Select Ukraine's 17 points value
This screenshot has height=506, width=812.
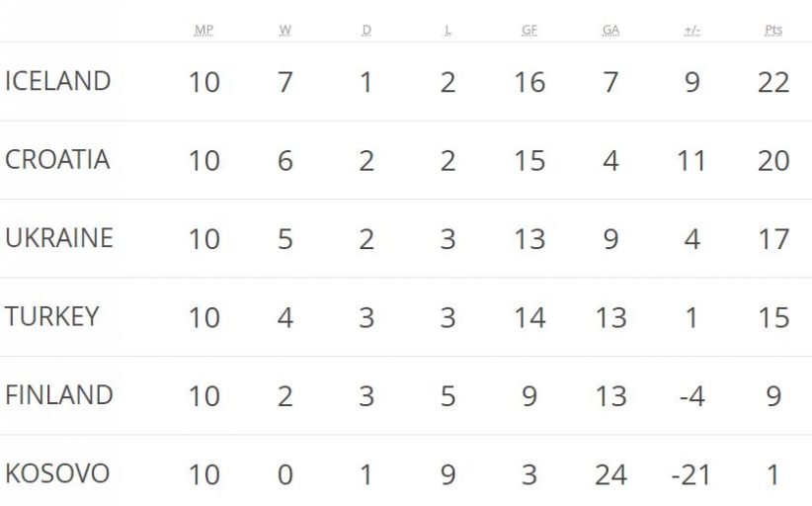(773, 239)
